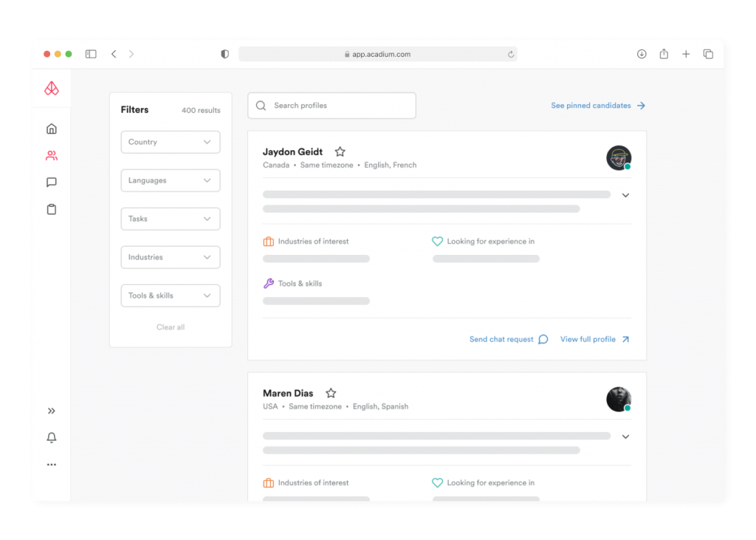Expand the sidebar with double chevron
Viewport: 756px width, 540px height.
[52, 411]
